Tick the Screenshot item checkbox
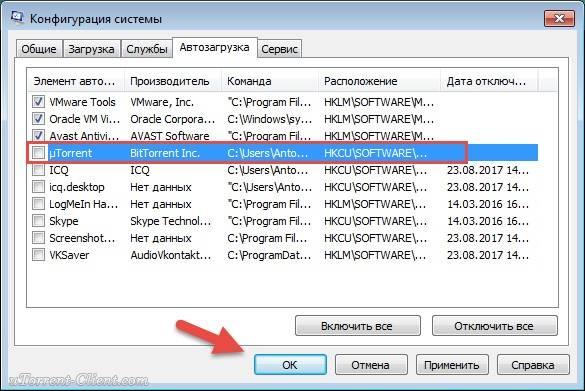Screen dimensions: 585x391 [38, 238]
